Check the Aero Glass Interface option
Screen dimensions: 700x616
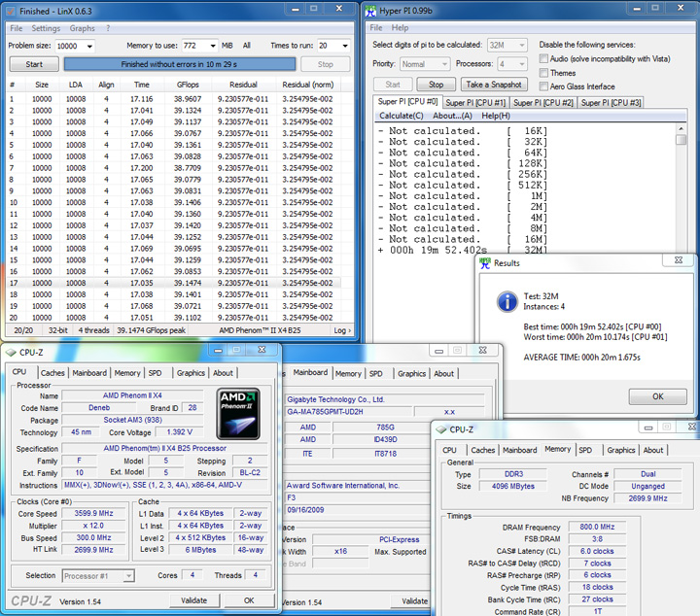543,86
